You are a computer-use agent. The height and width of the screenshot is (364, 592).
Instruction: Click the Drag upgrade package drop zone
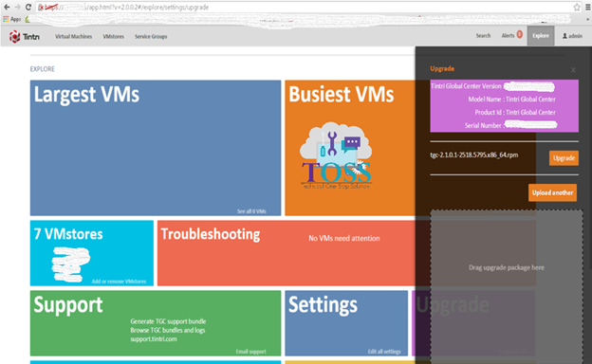pyautogui.click(x=507, y=286)
